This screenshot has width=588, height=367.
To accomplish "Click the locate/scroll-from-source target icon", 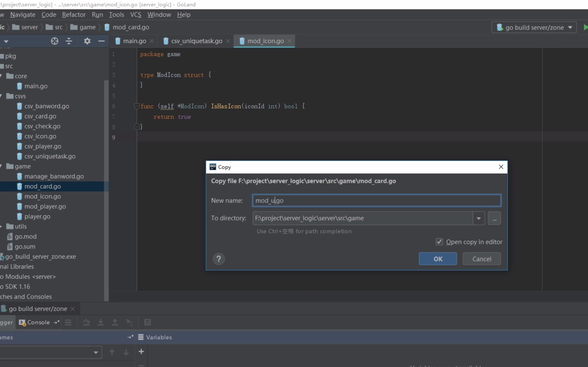I will pos(55,41).
